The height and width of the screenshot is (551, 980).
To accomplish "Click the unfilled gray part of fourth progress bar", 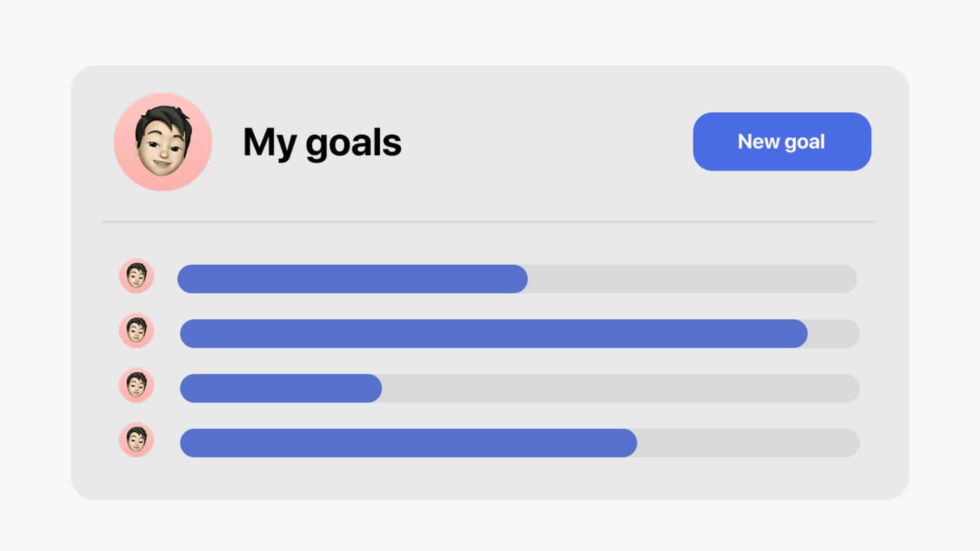I will [748, 443].
